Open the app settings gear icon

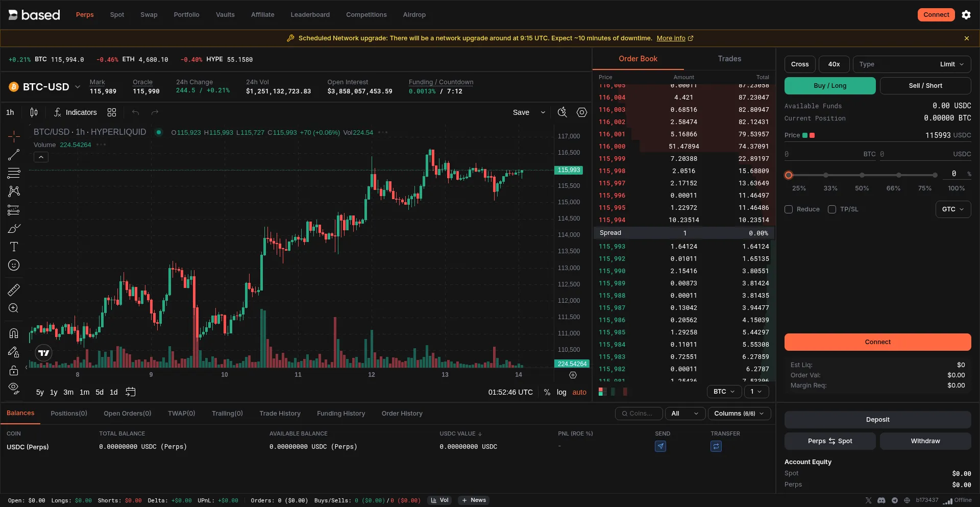[x=966, y=15]
